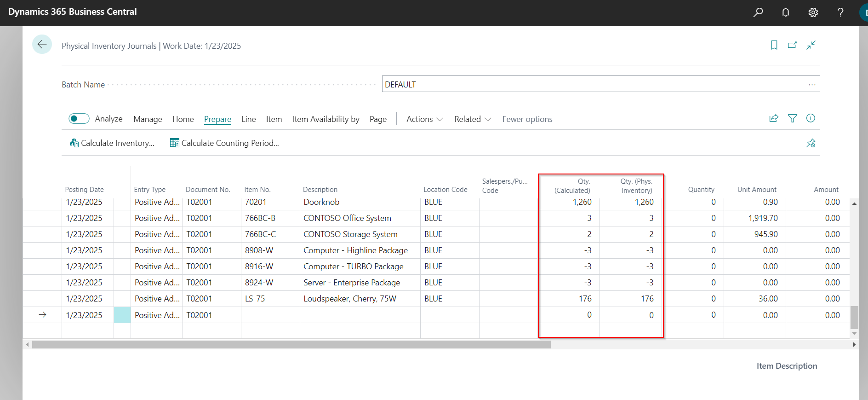Open the Page menu
Viewport: 868px width, 400px height.
[x=378, y=119]
